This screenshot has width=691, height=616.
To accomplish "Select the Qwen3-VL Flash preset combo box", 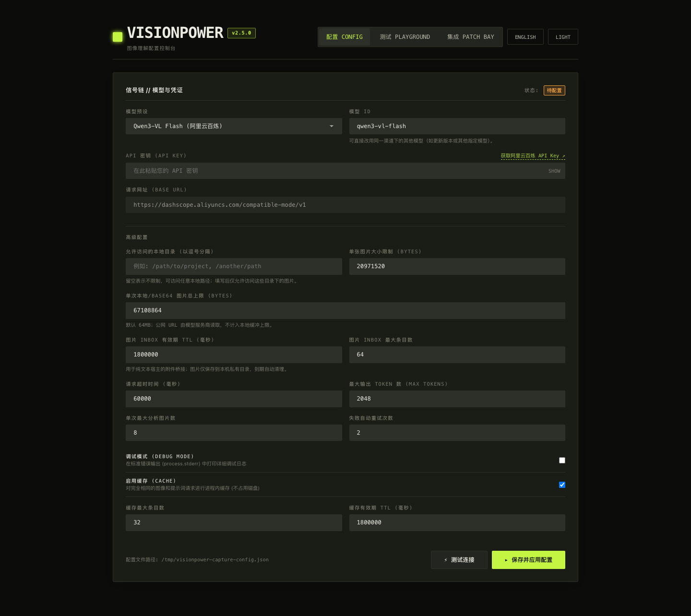I will (x=234, y=126).
